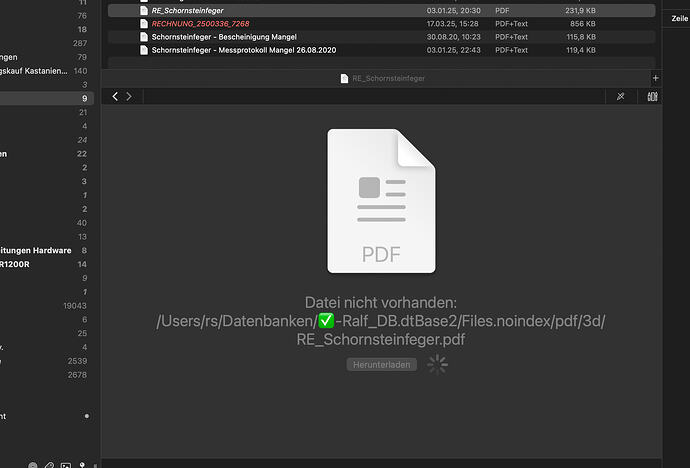Select Schornsteinfeger - Bescheinigung Mangel
The width and height of the screenshot is (690, 468).
224,37
